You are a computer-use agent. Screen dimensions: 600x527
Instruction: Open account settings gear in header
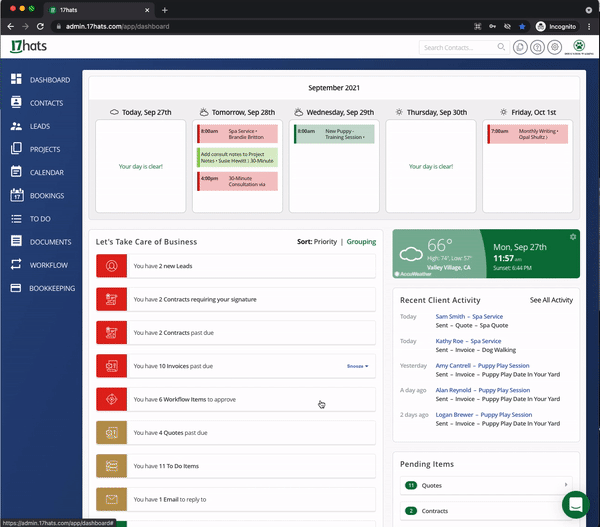556,47
